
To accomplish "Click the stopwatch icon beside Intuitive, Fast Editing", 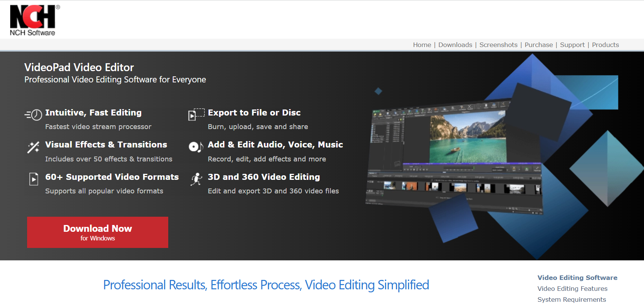I will 34,114.
